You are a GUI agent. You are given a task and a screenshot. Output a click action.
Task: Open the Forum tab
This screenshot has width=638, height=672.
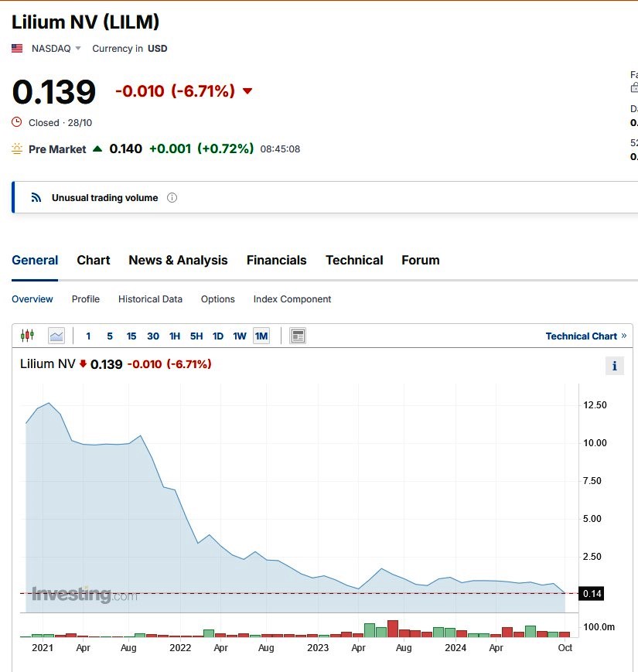pos(421,260)
